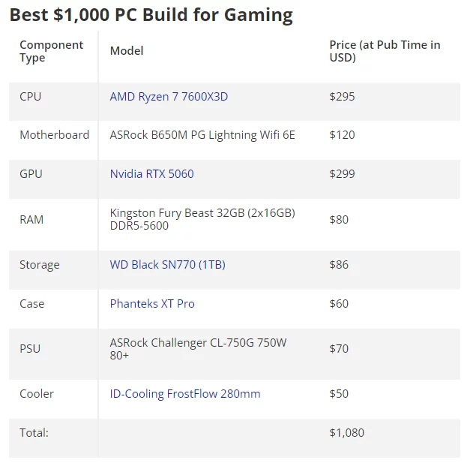Viewport: 476px width, 472px height.
Task: Select the CPU row label
Action: coord(31,97)
